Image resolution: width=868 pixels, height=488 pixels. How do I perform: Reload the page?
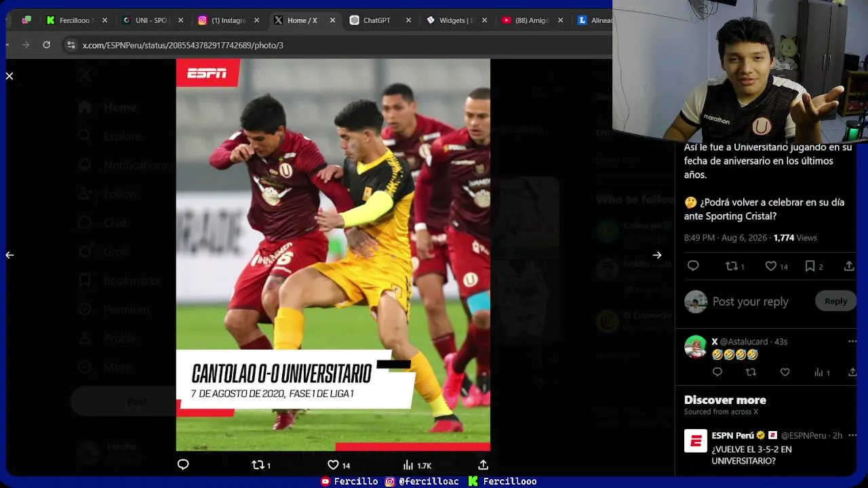click(x=46, y=45)
